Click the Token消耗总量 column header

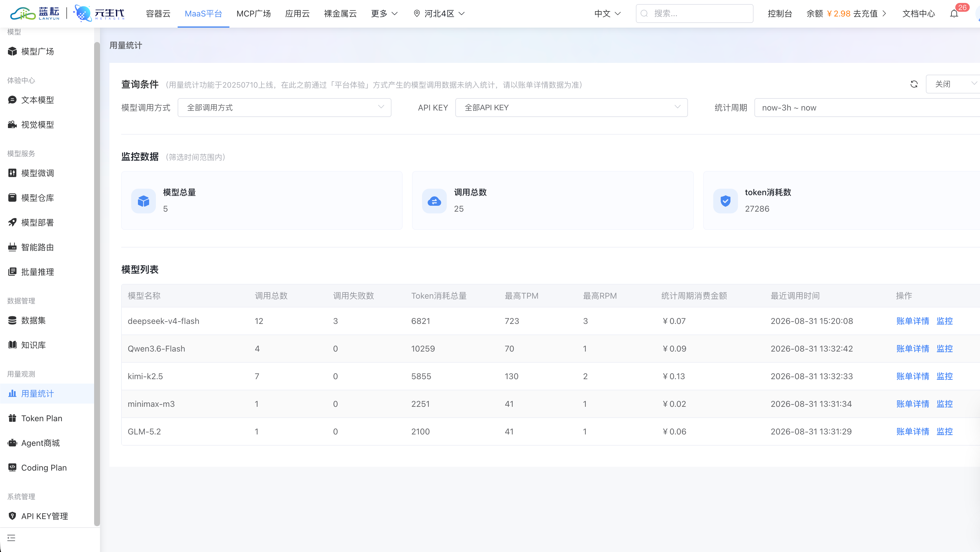coord(439,296)
